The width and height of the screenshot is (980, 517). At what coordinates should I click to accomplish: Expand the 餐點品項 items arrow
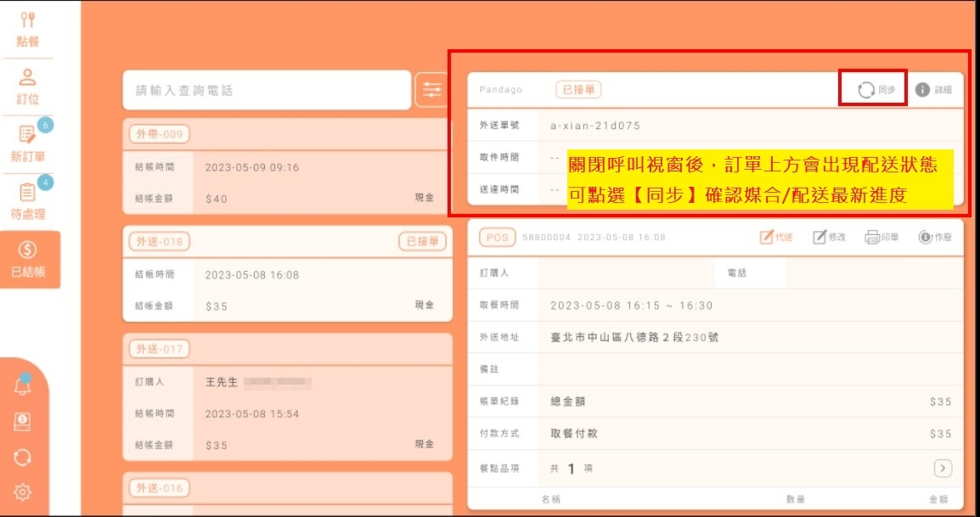pos(942,468)
